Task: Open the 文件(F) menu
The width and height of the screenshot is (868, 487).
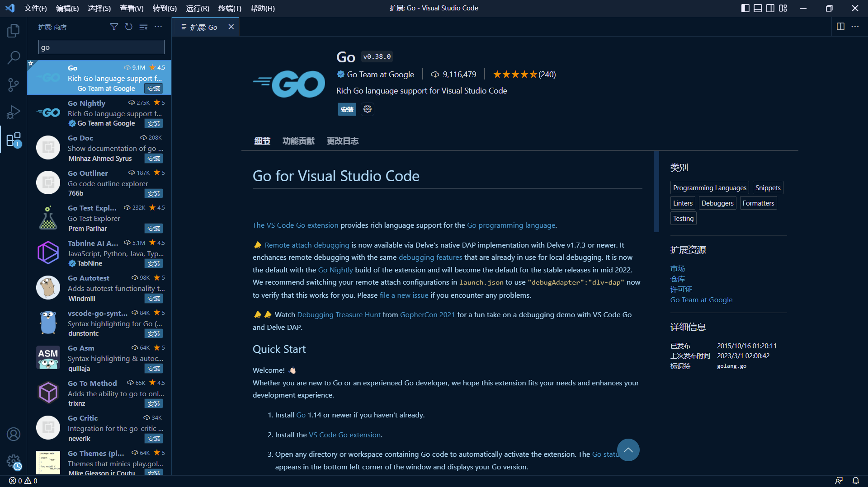Action: click(x=35, y=8)
